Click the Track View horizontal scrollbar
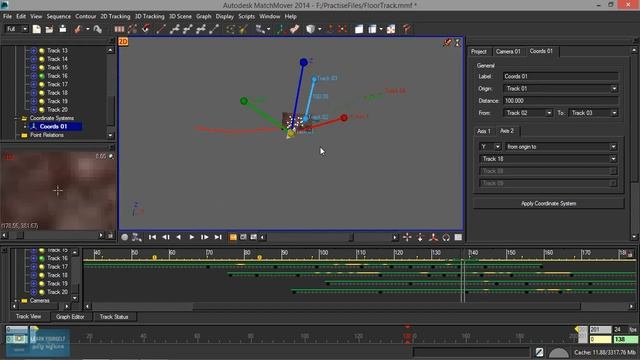Image resolution: width=640 pixels, height=360 pixels. (x=386, y=306)
